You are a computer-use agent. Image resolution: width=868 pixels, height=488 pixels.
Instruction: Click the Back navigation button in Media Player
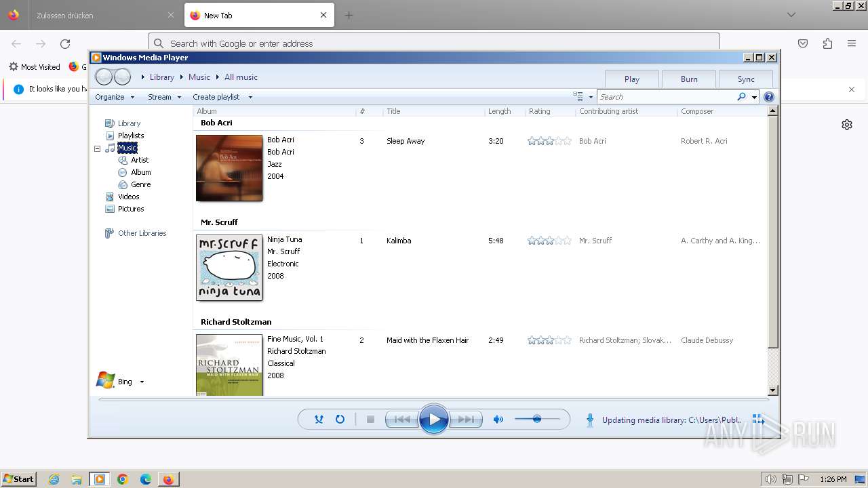pos(104,77)
